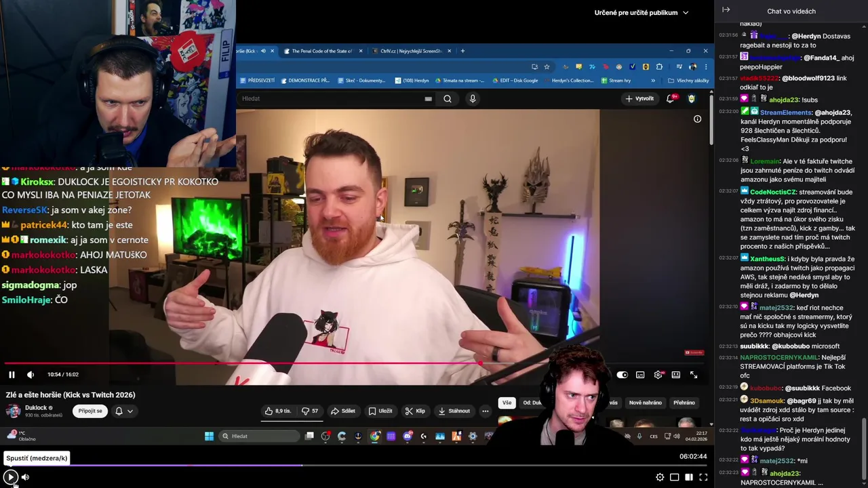This screenshot has width=868, height=488.
Task: Open more actions three-dot menu
Action: (485, 411)
